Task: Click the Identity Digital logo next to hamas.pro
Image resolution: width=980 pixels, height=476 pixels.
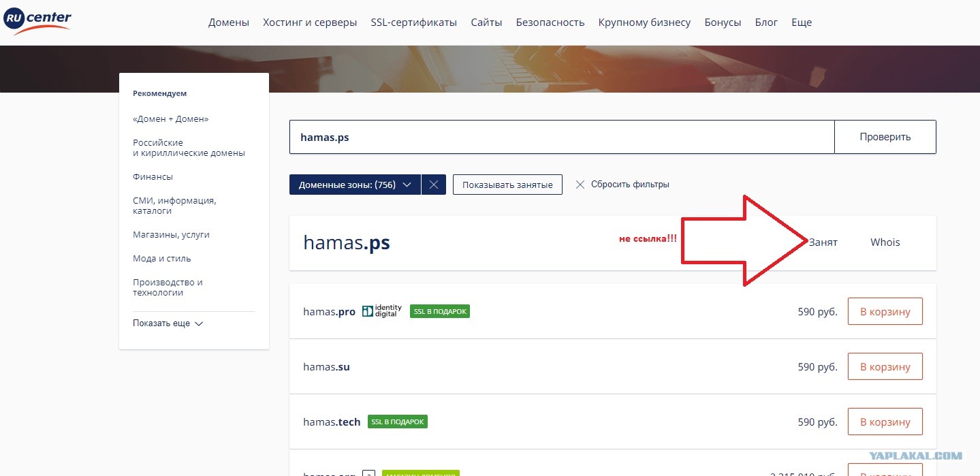Action: pos(382,311)
